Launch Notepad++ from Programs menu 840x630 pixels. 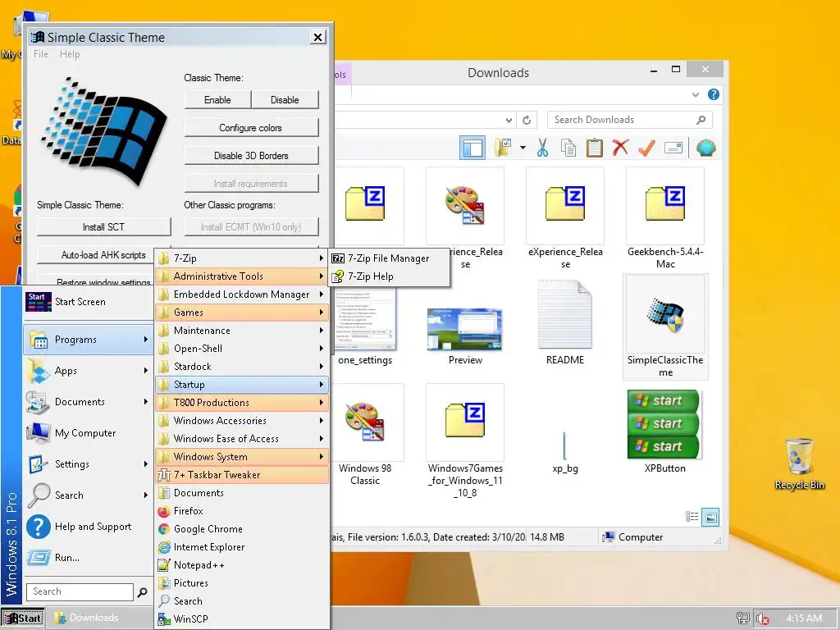point(242,565)
